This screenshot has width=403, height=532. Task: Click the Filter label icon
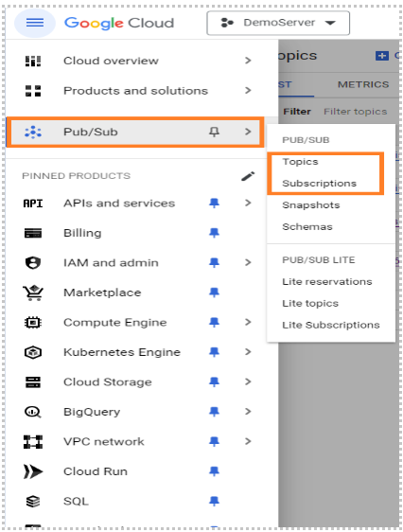coord(296,112)
